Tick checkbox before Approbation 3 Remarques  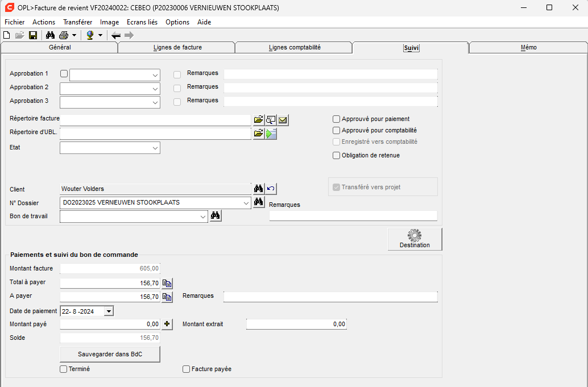pos(177,102)
